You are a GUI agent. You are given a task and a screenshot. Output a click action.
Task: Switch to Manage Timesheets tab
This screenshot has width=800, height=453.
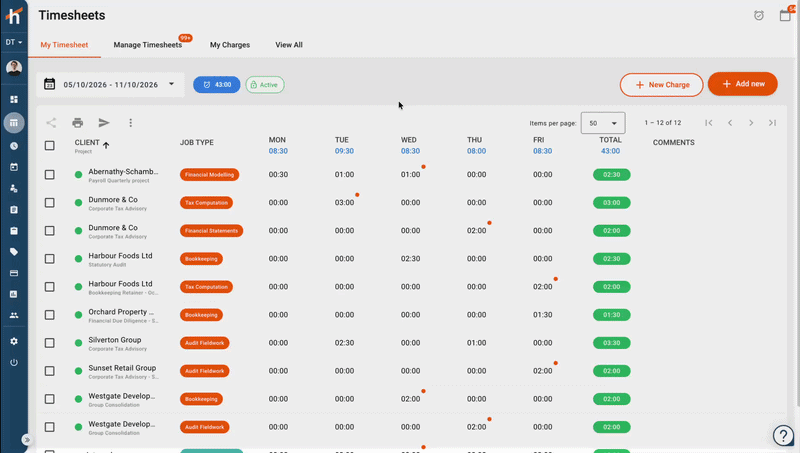147,45
